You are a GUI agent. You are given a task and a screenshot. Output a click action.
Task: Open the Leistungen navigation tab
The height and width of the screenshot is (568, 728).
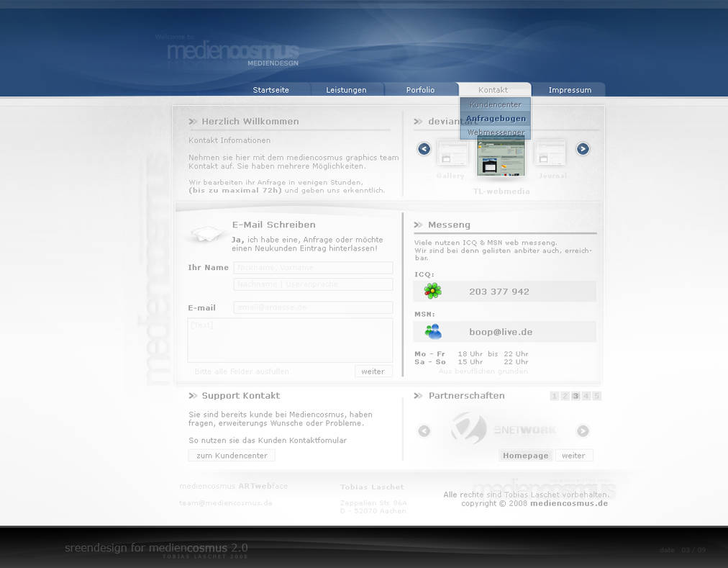[346, 90]
